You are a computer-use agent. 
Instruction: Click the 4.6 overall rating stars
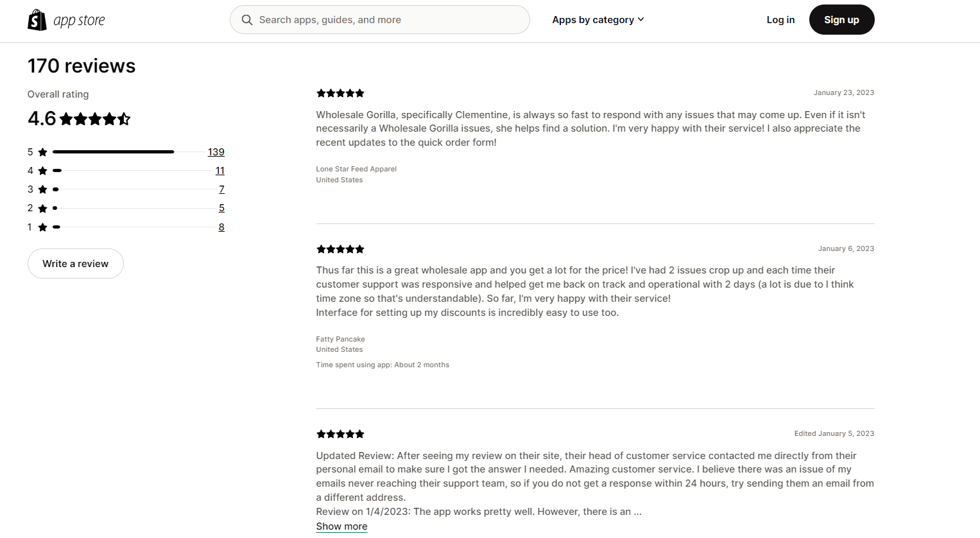point(95,119)
